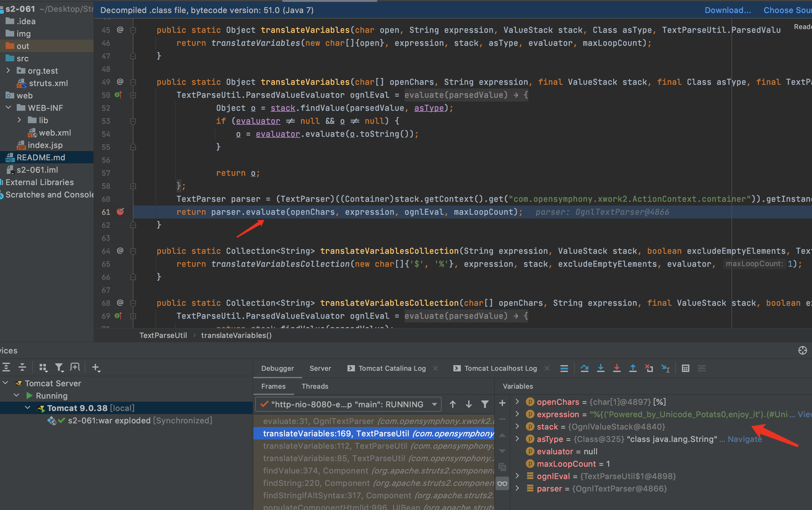812x510 pixels.
Task: Open struts.xml in the project tree
Action: [48, 83]
